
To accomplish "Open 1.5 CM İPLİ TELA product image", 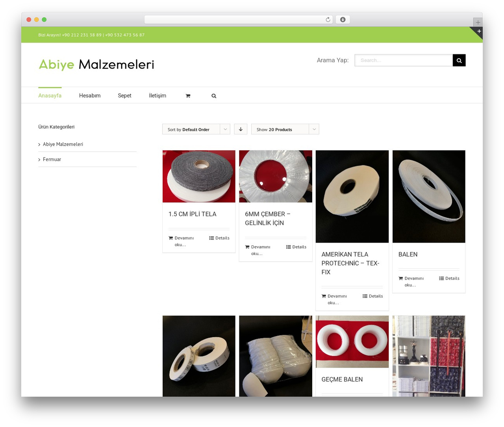I will (x=199, y=176).
